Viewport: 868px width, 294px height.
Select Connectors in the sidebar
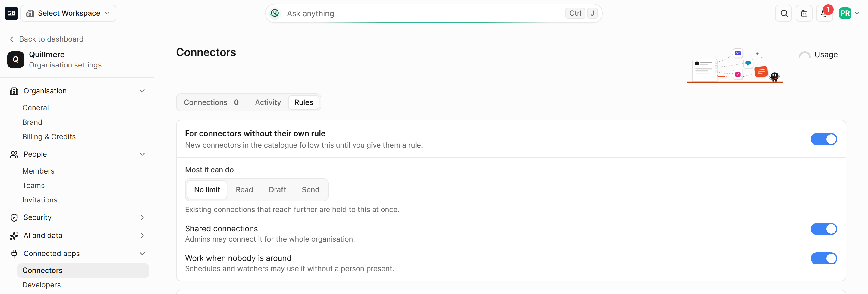(x=83, y=271)
